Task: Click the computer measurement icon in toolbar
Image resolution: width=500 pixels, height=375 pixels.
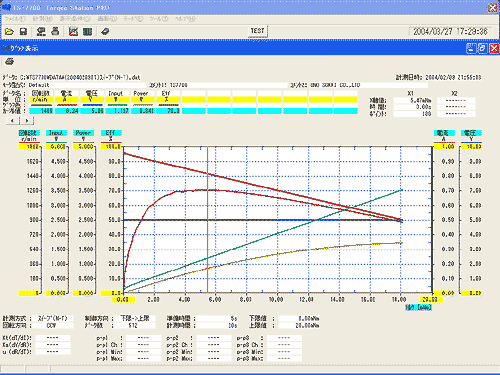Action: point(41,32)
